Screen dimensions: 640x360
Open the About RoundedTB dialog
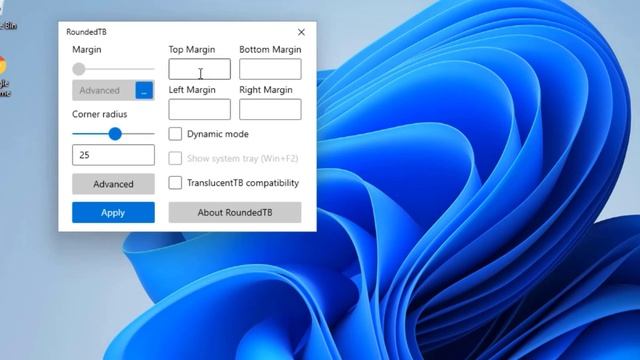pyautogui.click(x=235, y=212)
